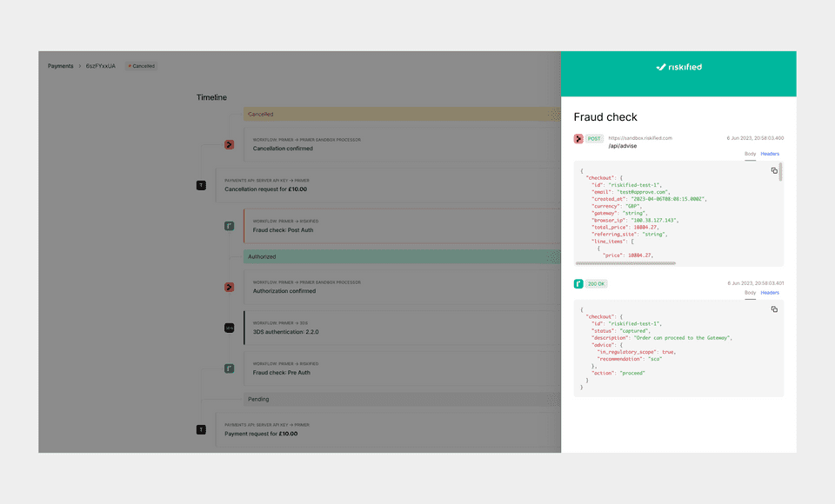The width and height of the screenshot is (835, 504).
Task: Open the Authorization confirmed event
Action: (x=402, y=287)
